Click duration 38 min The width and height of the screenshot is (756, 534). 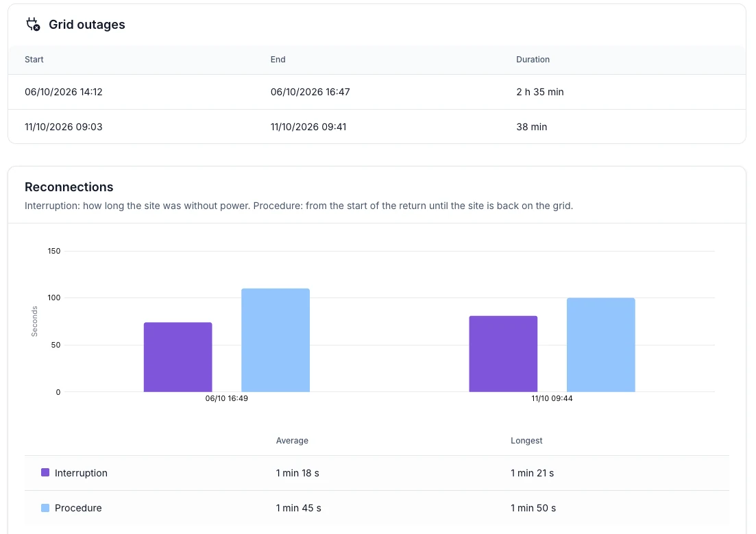tap(532, 127)
